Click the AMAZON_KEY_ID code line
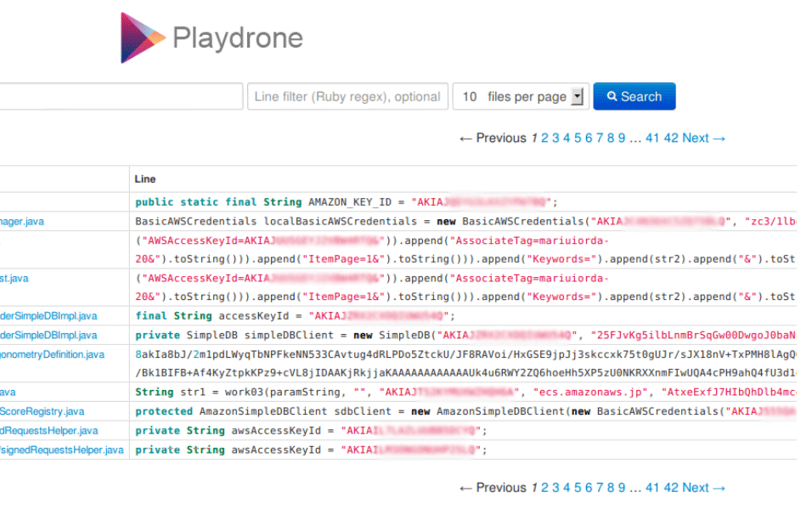Image resolution: width=812 pixels, height=509 pixels. point(347,202)
